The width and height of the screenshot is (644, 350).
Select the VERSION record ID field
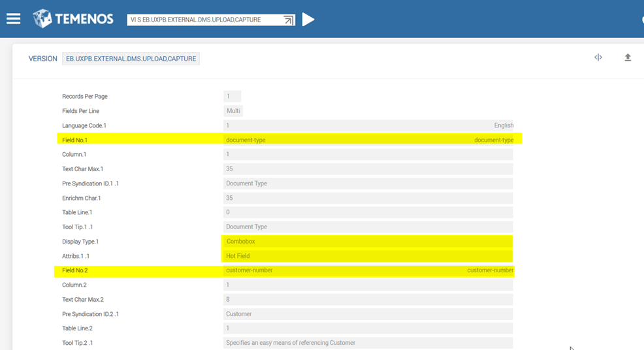[x=131, y=59]
